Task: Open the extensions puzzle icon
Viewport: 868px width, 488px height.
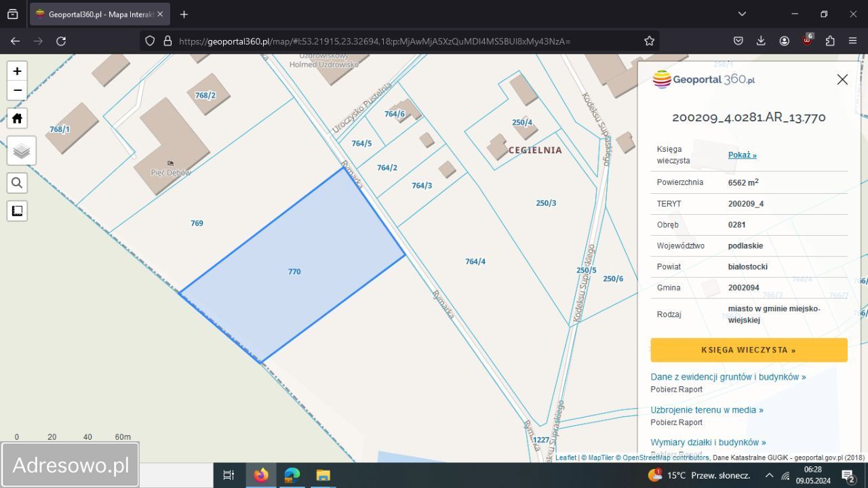Action: (x=830, y=41)
